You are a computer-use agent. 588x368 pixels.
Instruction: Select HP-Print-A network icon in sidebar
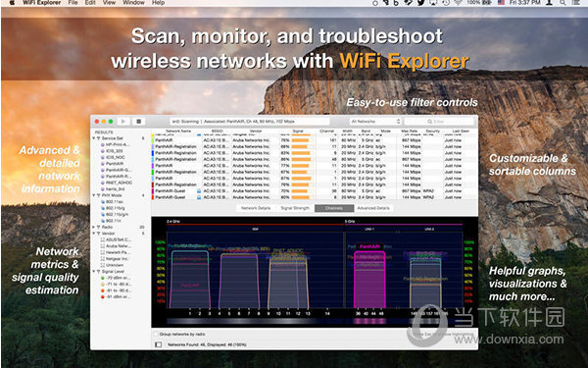[103, 144]
